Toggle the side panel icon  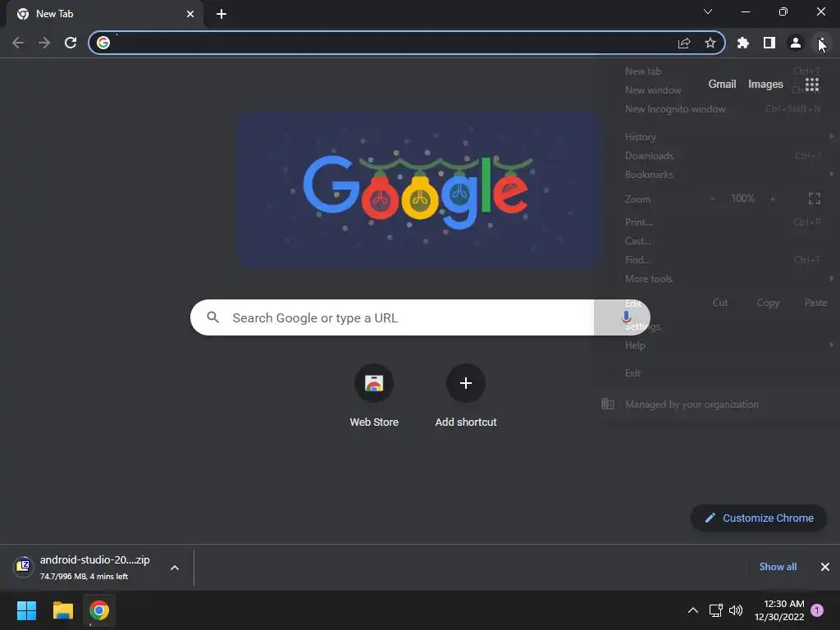pyautogui.click(x=769, y=43)
